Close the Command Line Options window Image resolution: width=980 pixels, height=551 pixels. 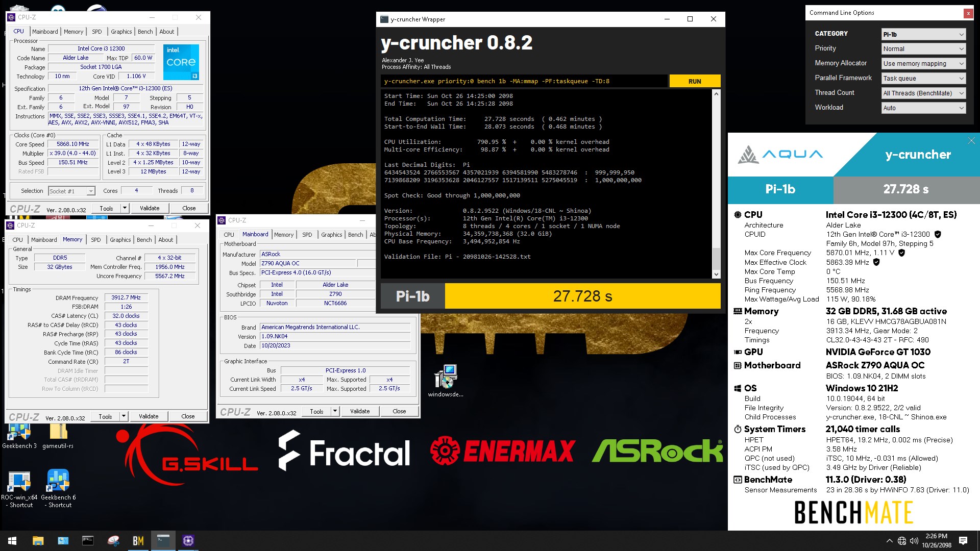point(968,13)
